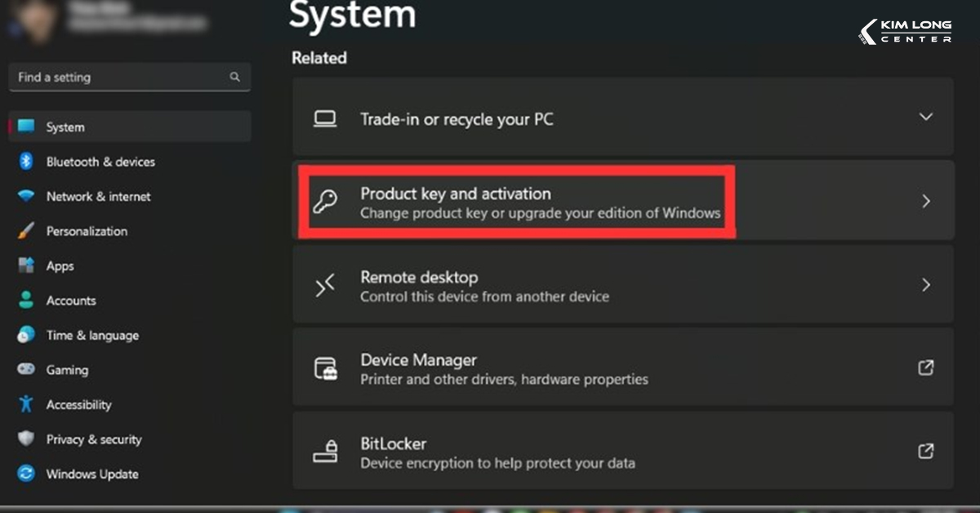Viewport: 980px width, 513px height.
Task: Expand the Trade-in or recycle your PC section
Action: point(927,118)
